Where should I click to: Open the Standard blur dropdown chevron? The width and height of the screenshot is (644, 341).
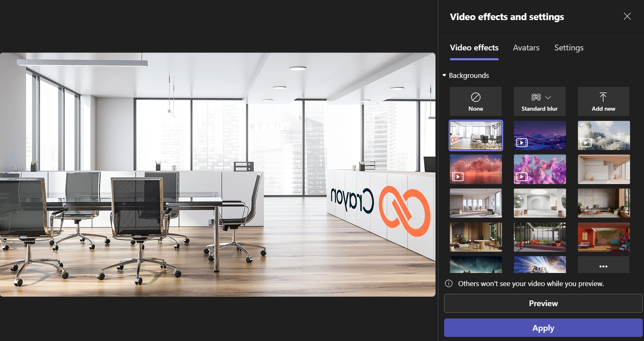coord(548,98)
